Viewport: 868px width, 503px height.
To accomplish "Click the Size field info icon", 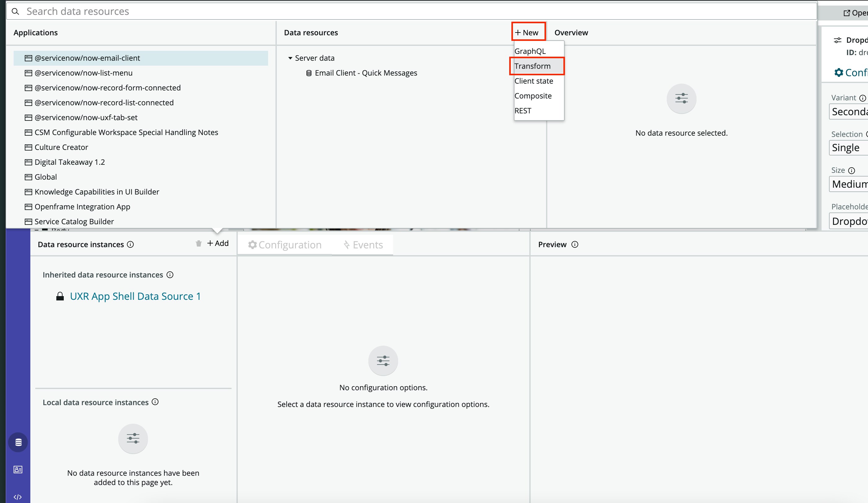I will click(x=852, y=171).
